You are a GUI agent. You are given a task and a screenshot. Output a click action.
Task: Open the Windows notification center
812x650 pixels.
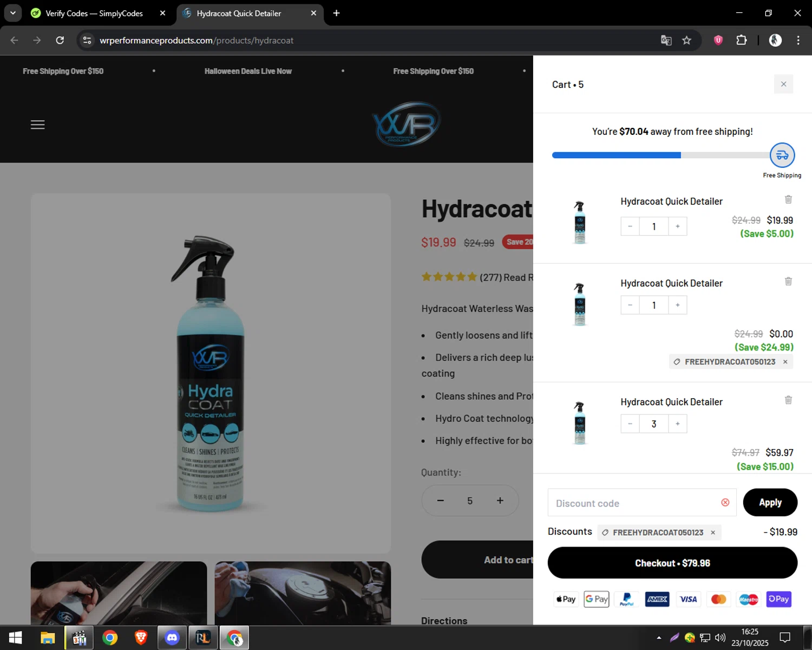coord(785,638)
